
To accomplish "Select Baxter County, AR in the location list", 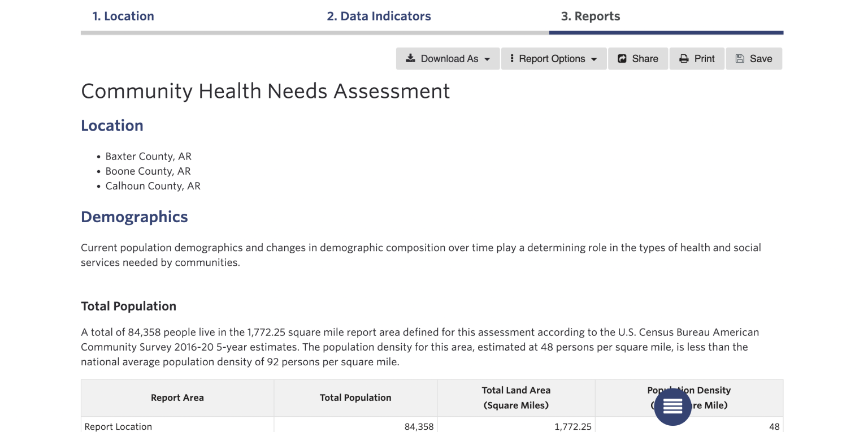I will point(148,157).
